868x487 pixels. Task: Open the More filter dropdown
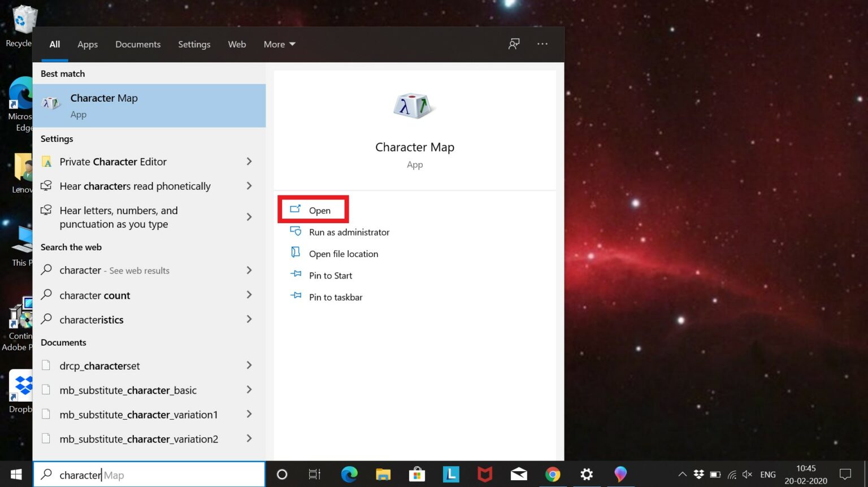point(279,44)
